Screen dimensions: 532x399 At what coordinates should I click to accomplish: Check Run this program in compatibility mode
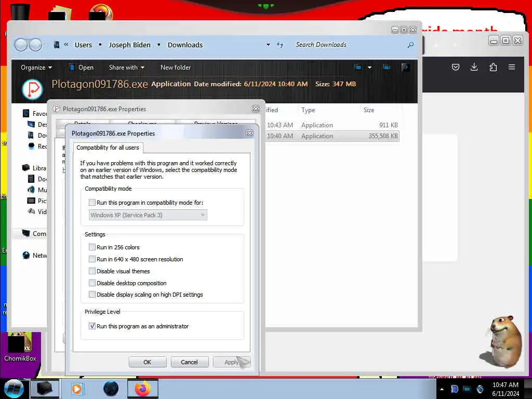(x=92, y=203)
